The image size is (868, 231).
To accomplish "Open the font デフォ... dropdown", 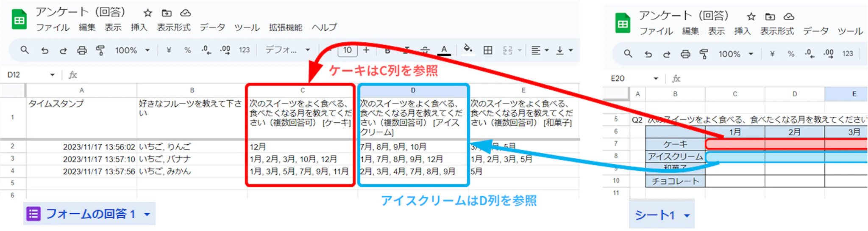I will (287, 50).
